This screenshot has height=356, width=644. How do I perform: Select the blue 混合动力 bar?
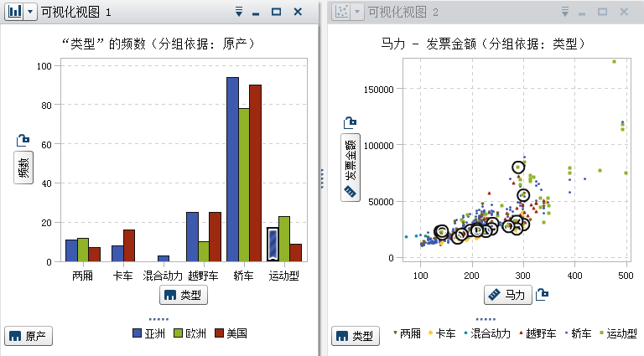(164, 258)
